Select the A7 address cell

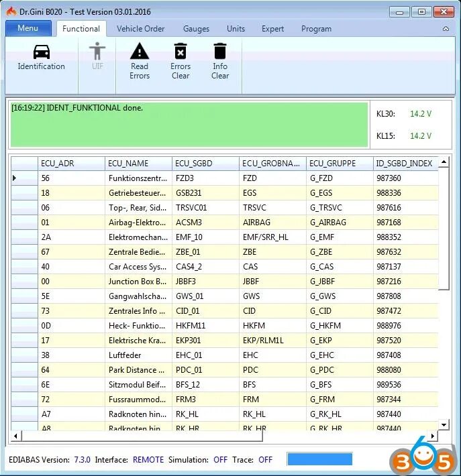pos(71,414)
